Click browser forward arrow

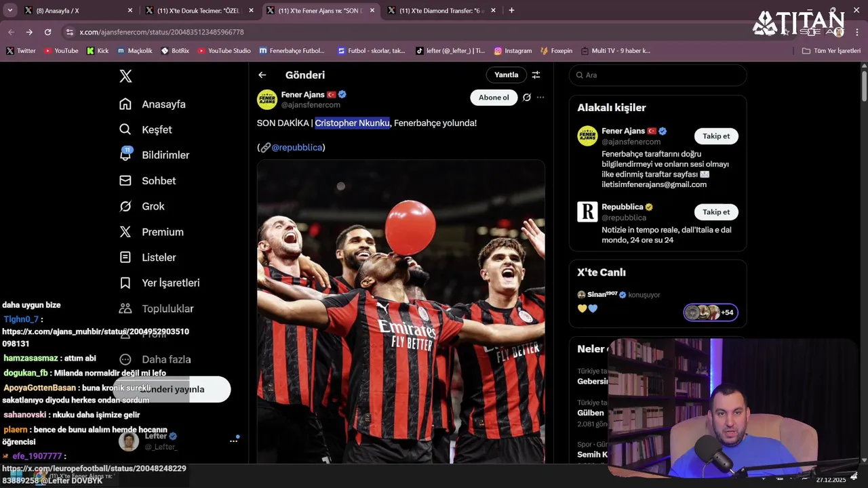pyautogui.click(x=29, y=32)
